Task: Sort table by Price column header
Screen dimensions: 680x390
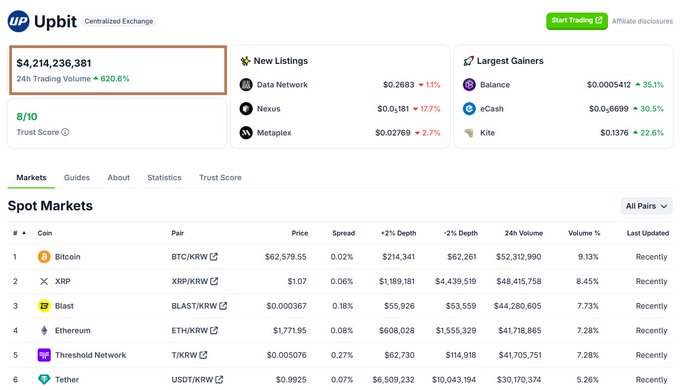Action: pos(300,233)
